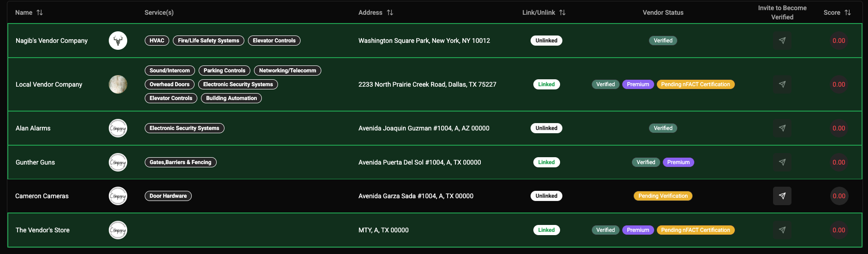Select the Overhead Doors service tag
The width and height of the screenshot is (868, 254).
click(x=170, y=84)
